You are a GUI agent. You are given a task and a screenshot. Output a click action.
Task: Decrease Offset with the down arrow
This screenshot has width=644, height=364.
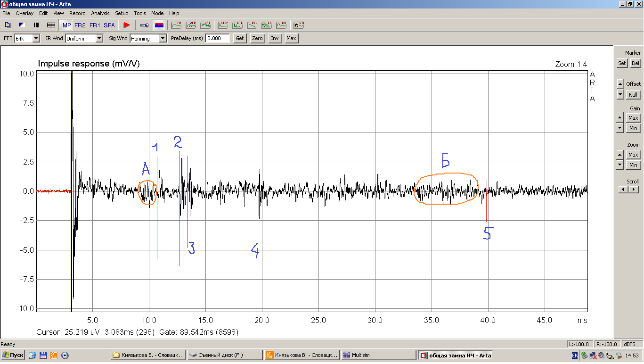[620, 95]
